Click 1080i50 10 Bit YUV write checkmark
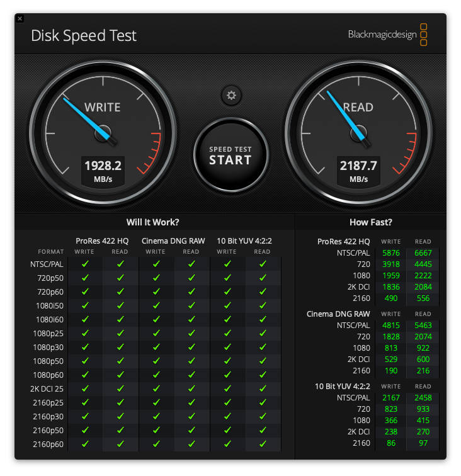This screenshot has width=461, height=476. coord(227,305)
